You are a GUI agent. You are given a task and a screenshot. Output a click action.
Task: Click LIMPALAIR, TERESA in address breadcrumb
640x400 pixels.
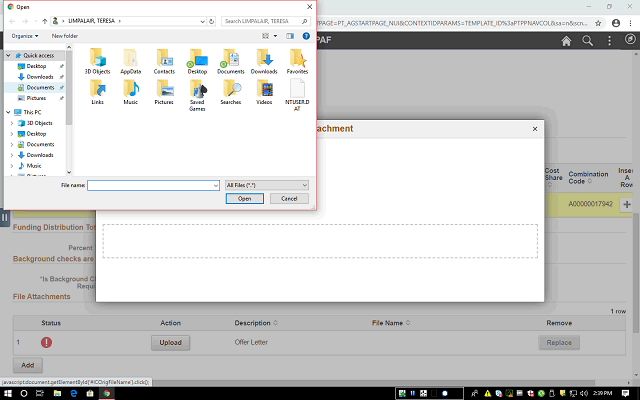(91, 21)
